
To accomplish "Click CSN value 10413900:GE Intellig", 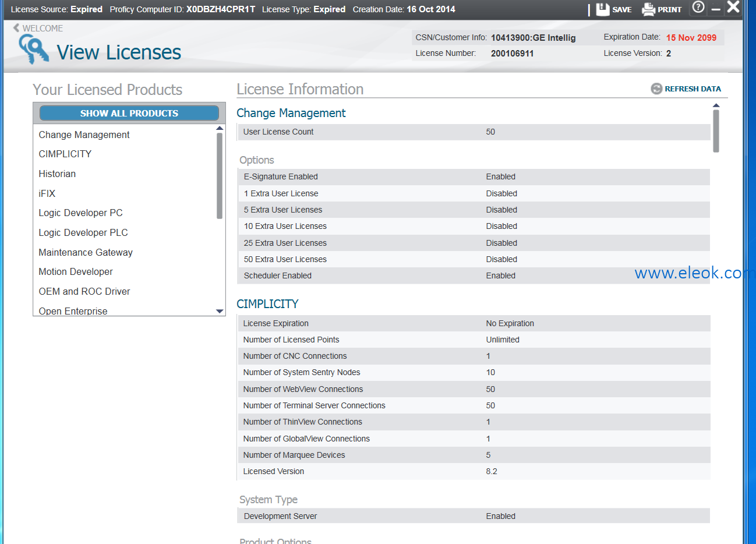I will [533, 38].
